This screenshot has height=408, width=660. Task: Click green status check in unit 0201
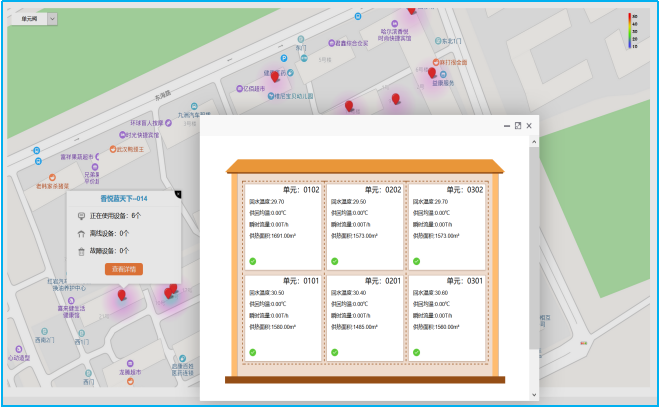click(334, 352)
